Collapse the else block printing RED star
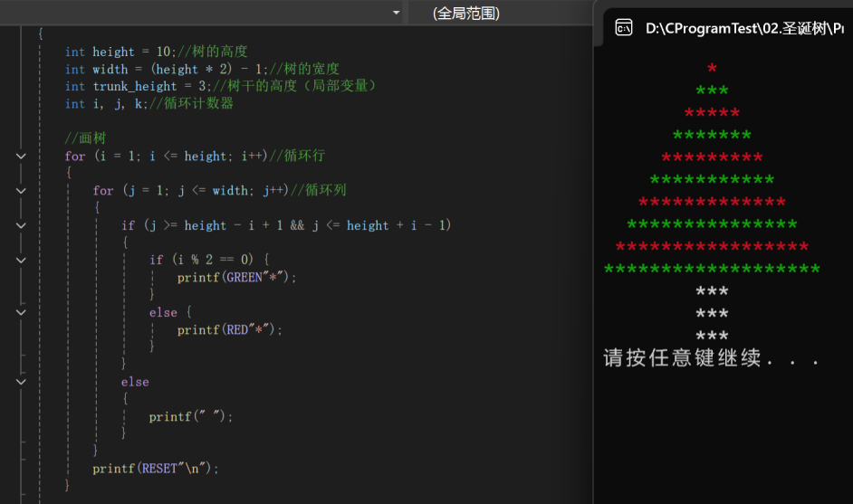 (x=21, y=312)
